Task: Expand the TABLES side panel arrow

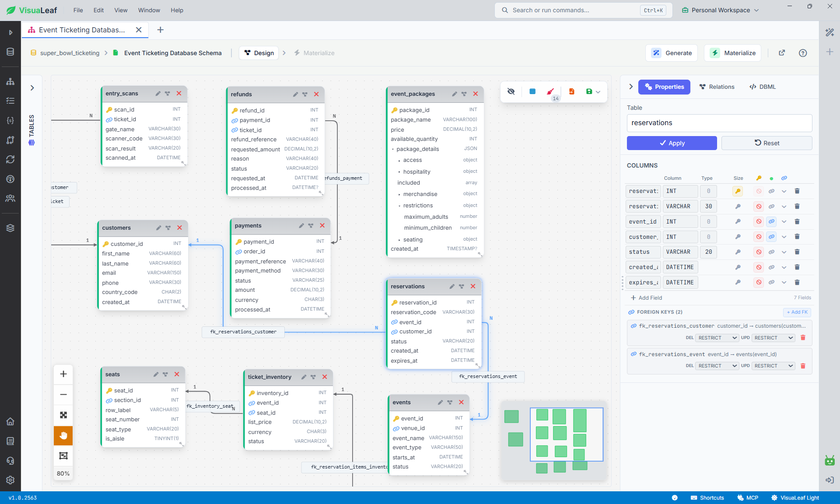Action: point(32,88)
